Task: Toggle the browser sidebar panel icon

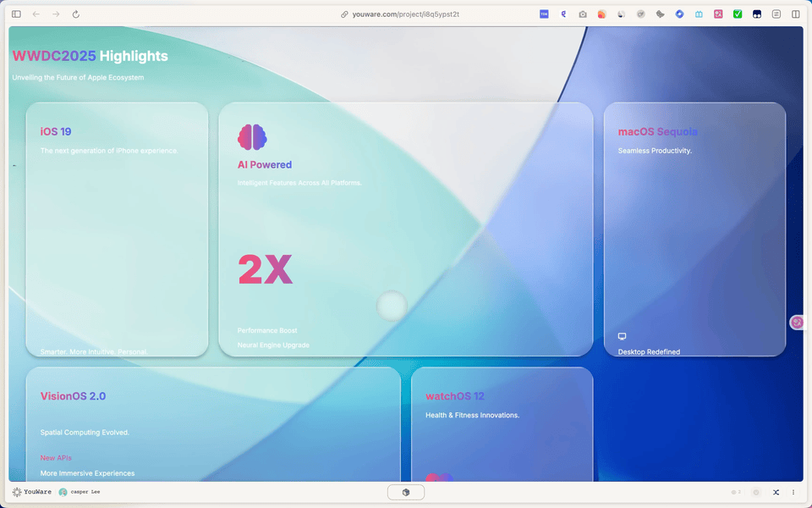Action: click(17, 14)
